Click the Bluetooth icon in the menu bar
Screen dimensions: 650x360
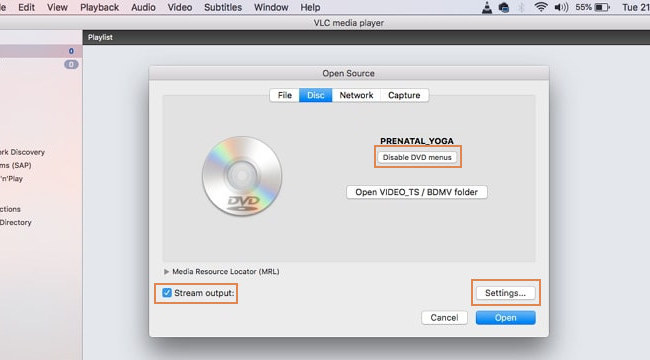point(522,7)
